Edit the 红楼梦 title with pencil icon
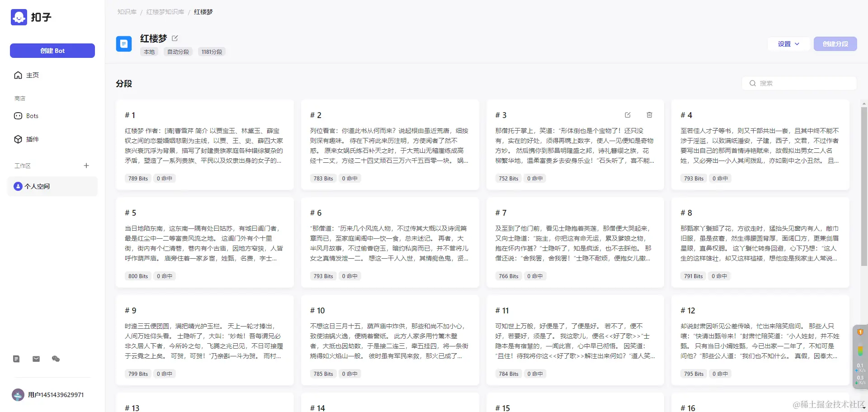The image size is (868, 412). pos(175,38)
